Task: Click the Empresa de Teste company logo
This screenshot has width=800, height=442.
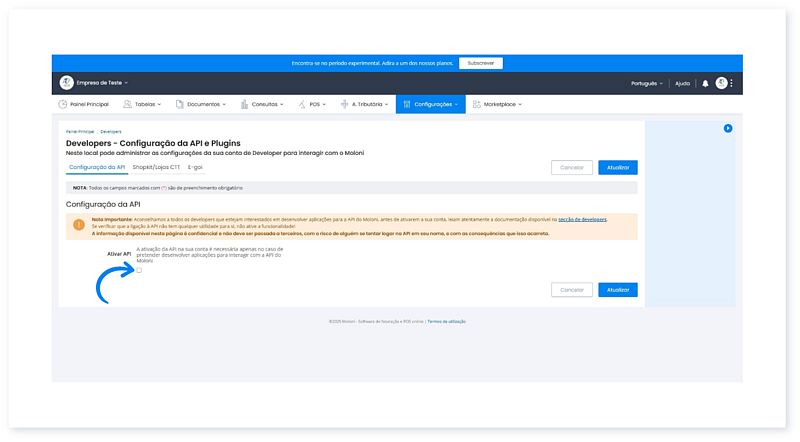Action: pyautogui.click(x=66, y=82)
